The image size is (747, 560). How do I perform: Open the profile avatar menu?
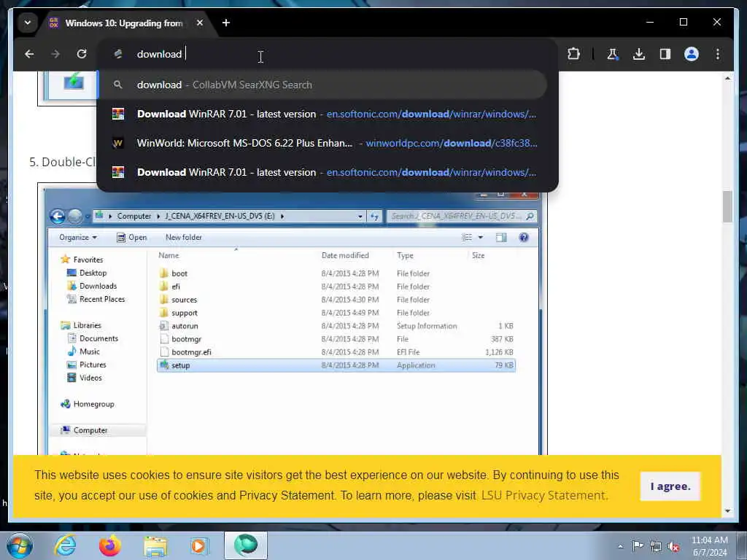tap(692, 54)
